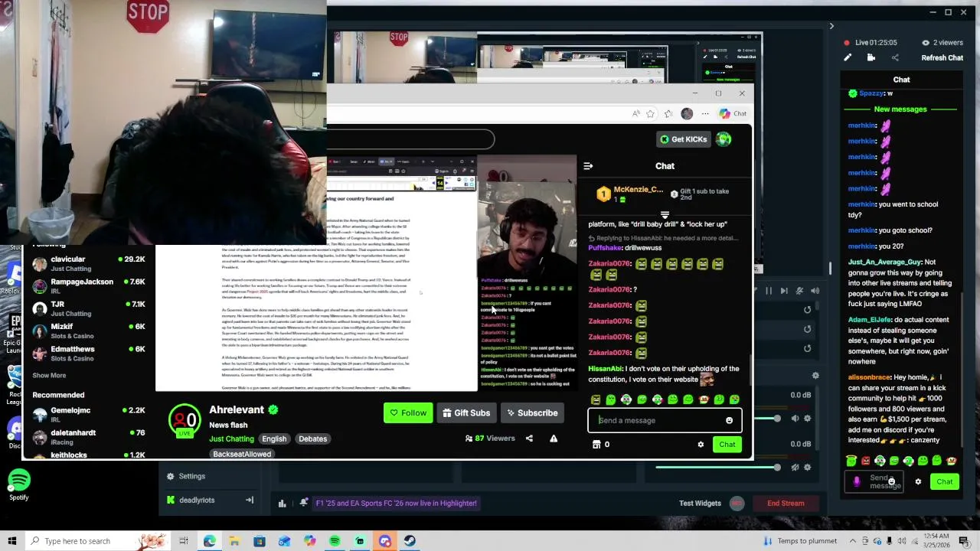Screen dimensions: 980x551
Task: Open Just Chatting category link under Ahrelevant
Action: pos(231,439)
